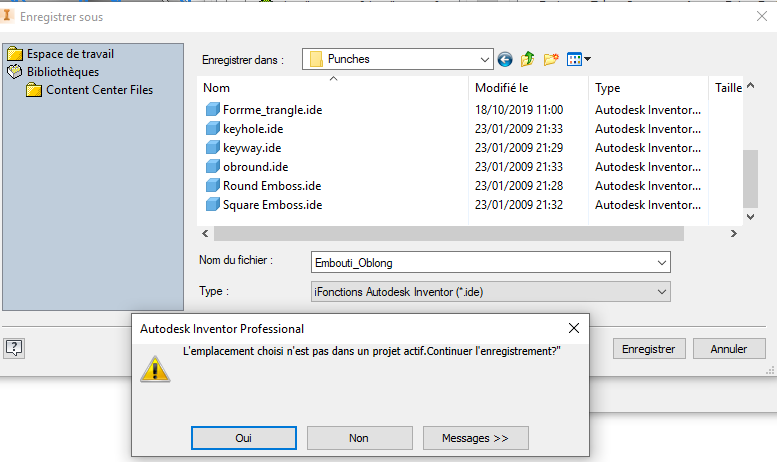
Task: Select file Square Emboss.ide
Action: click(x=273, y=205)
